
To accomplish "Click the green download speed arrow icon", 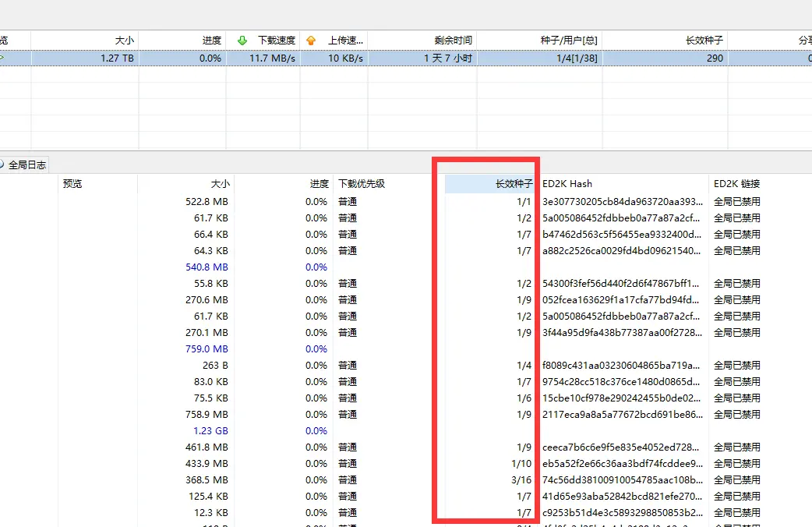I will click(242, 40).
